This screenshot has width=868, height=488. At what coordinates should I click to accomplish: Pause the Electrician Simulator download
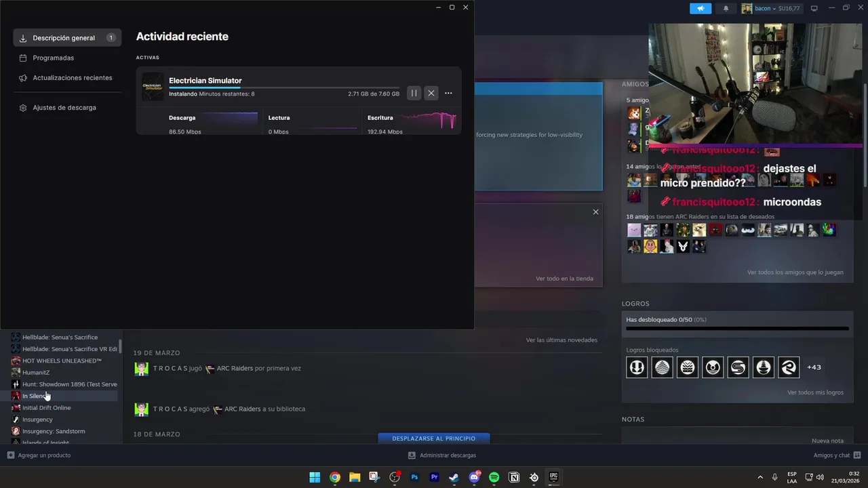[x=414, y=94]
